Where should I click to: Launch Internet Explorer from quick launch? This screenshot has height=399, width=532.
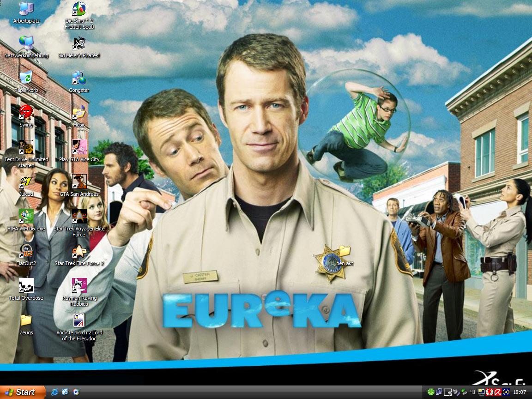pyautogui.click(x=55, y=392)
